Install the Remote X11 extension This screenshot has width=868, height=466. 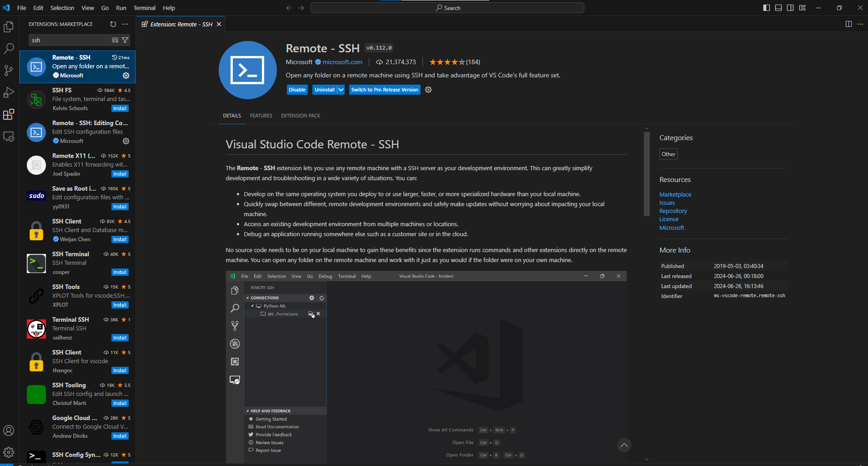(120, 174)
